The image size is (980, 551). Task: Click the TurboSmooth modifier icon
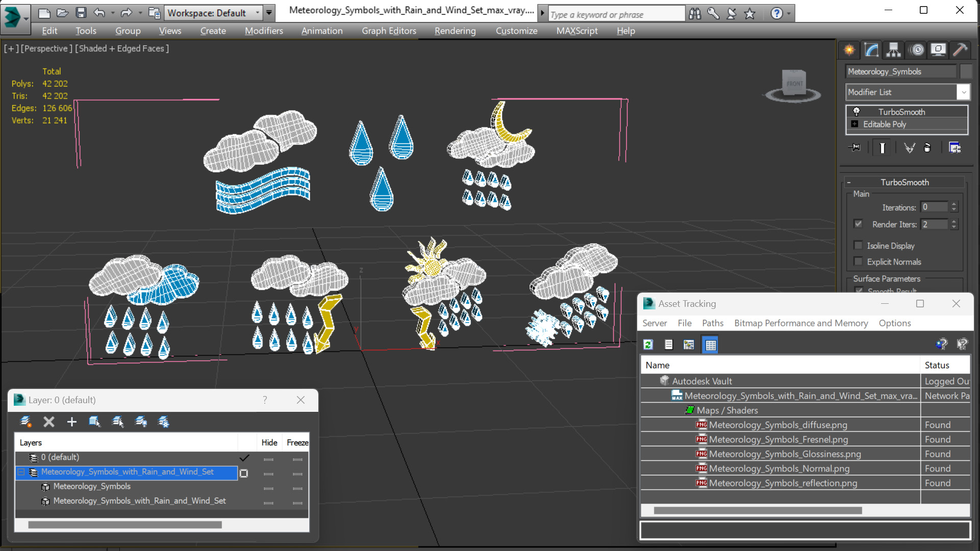[856, 112]
